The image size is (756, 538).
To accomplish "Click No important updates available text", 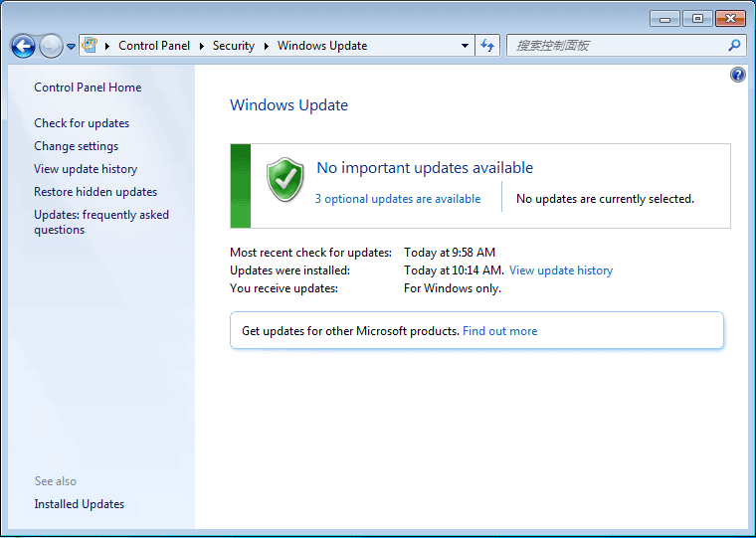I will tap(425, 168).
